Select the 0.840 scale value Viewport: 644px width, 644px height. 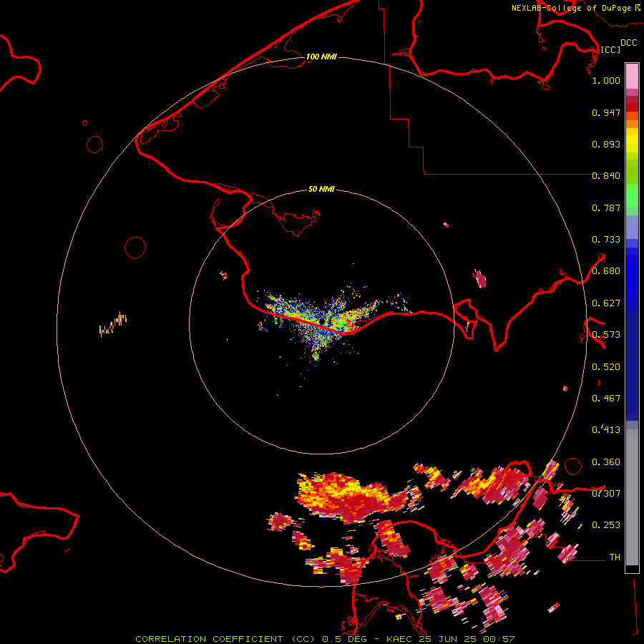[606, 176]
